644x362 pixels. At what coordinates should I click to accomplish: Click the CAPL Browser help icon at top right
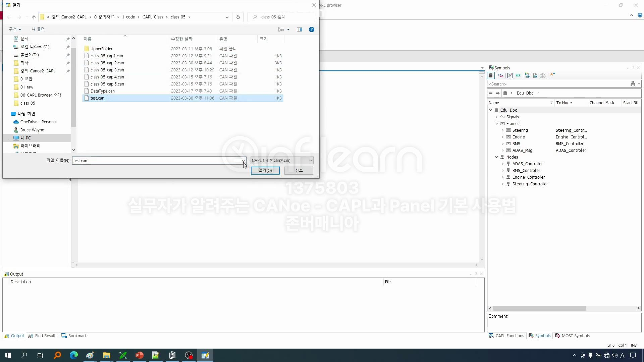[640, 15]
